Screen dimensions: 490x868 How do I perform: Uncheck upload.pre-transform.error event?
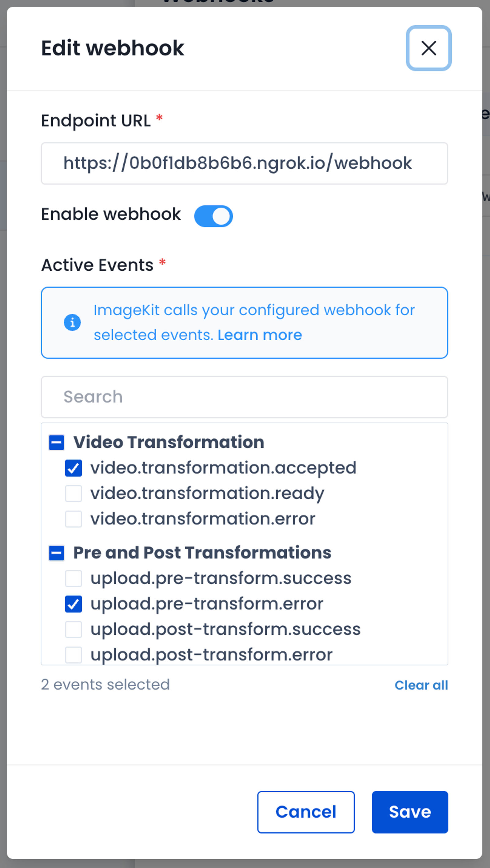click(x=73, y=604)
